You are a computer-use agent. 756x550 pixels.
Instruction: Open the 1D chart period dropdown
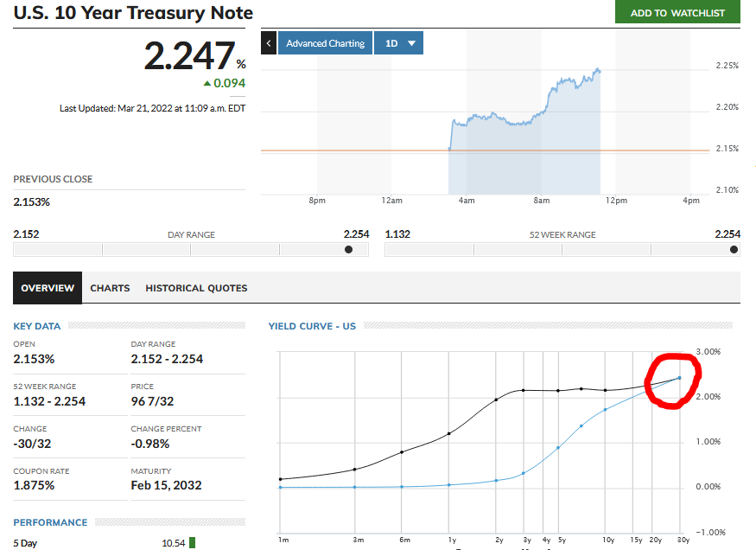[x=398, y=43]
